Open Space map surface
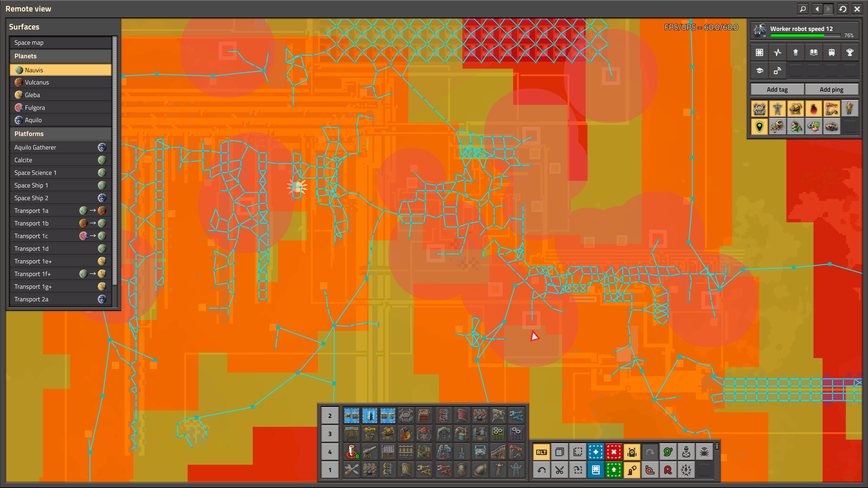This screenshot has height=488, width=868. [x=61, y=42]
